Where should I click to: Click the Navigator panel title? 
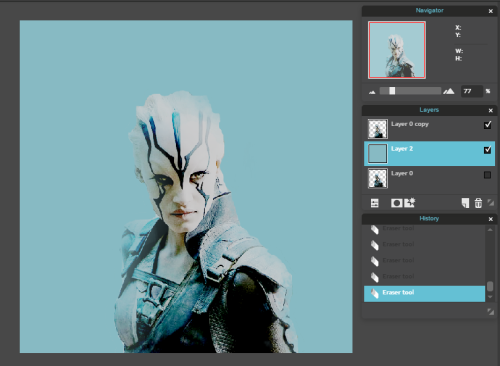coord(429,10)
